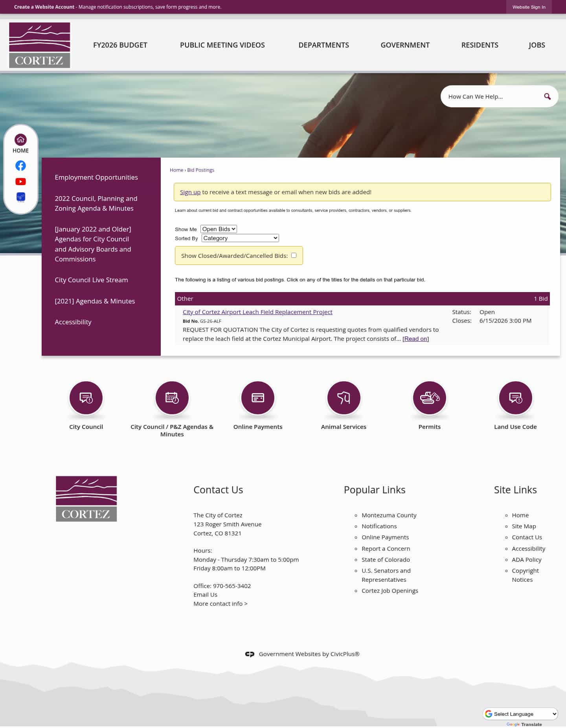This screenshot has height=728, width=566.
Task: Click the City Council round icon
Action: tap(86, 398)
